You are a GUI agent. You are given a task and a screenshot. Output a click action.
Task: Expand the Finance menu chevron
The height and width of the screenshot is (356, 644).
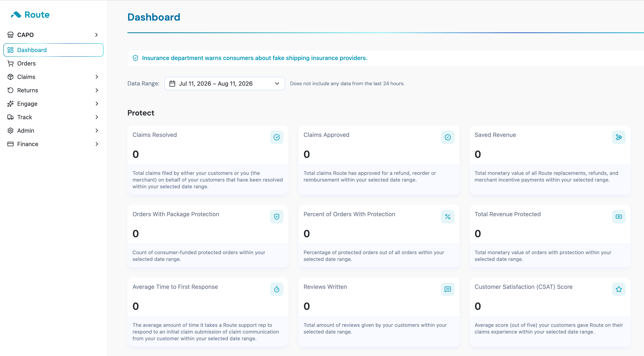[x=97, y=144]
